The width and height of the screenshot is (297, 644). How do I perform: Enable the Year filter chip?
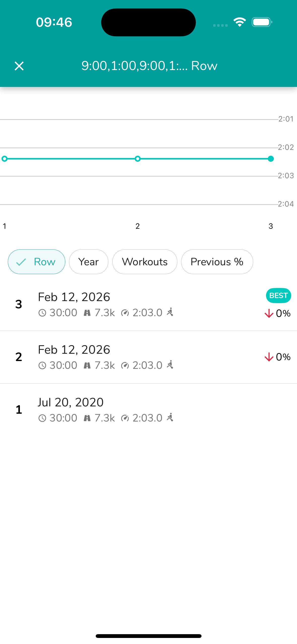[88, 262]
